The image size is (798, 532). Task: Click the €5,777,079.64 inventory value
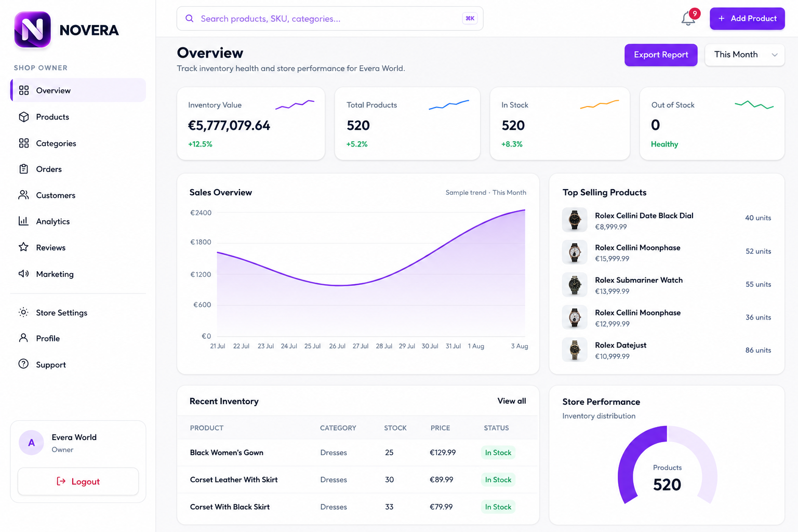click(229, 125)
